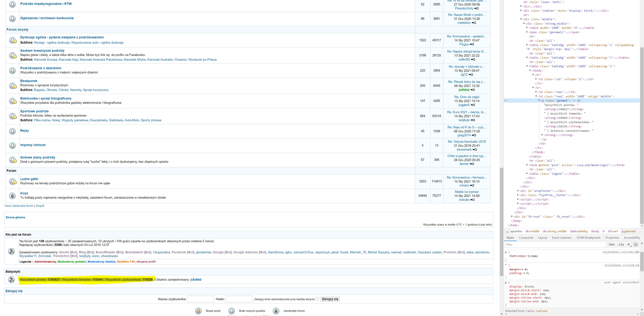
Task: Click the Nazwa użytkownika input field
Action: click(201, 299)
